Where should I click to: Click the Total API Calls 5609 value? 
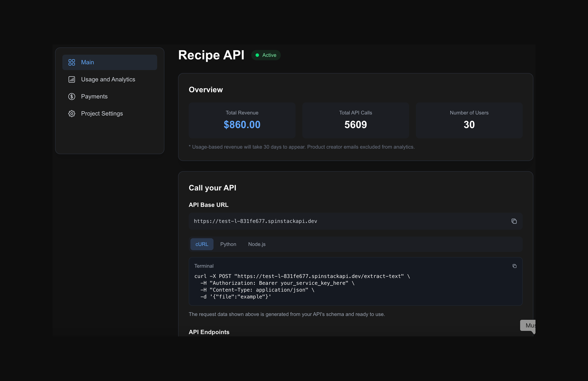(356, 125)
